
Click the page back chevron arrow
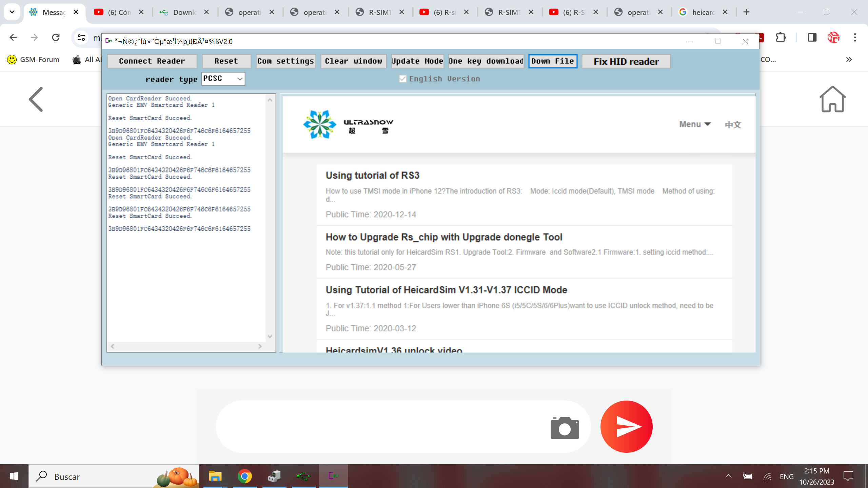36,99
